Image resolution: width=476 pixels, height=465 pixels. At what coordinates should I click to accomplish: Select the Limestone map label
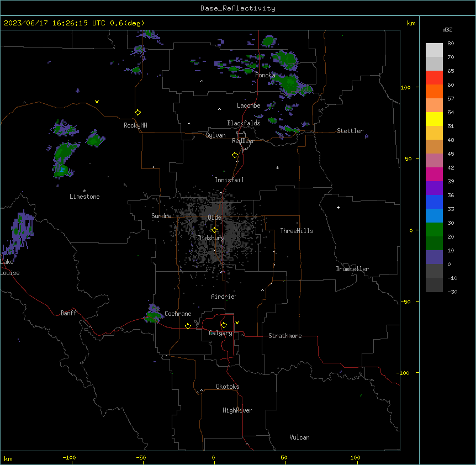pos(84,197)
